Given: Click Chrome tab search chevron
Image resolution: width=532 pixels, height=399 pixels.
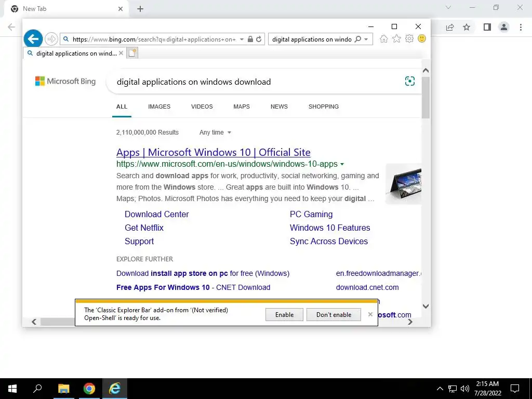Looking at the screenshot, I should 448,7.
